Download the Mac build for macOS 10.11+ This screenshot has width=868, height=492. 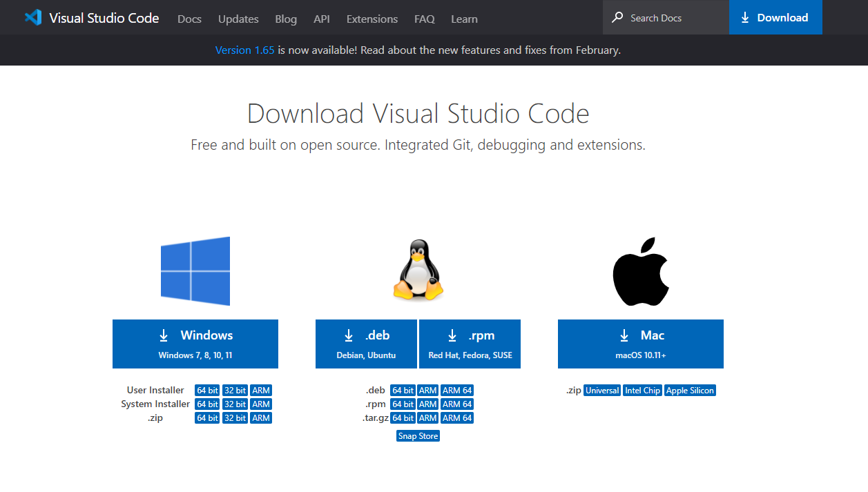pyautogui.click(x=641, y=344)
